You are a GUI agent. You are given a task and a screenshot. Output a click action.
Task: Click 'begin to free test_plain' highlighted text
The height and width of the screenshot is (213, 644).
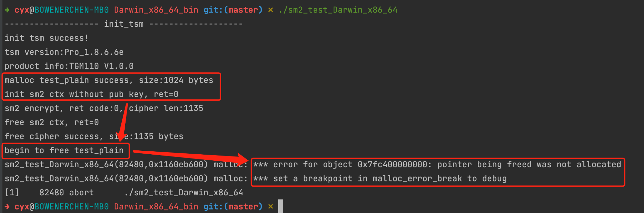(x=64, y=150)
